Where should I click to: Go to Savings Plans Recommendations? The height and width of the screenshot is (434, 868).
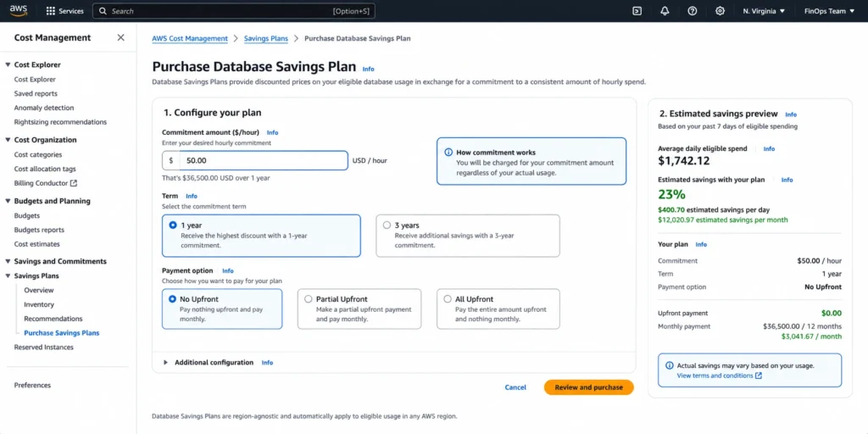[53, 319]
